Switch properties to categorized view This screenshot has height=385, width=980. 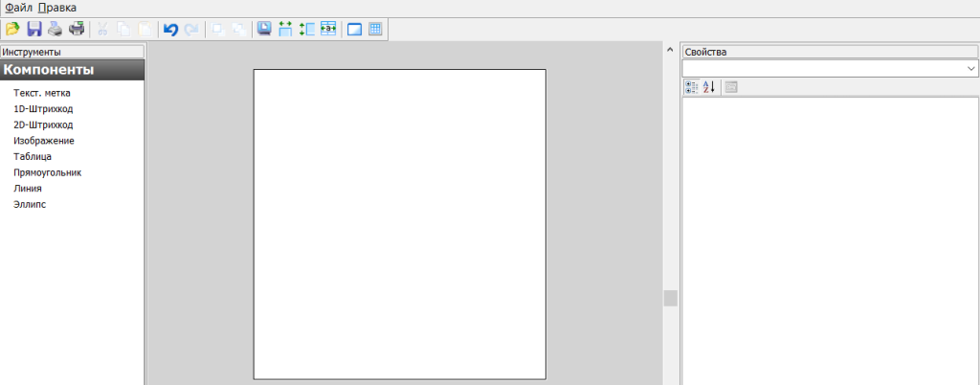pos(692,87)
